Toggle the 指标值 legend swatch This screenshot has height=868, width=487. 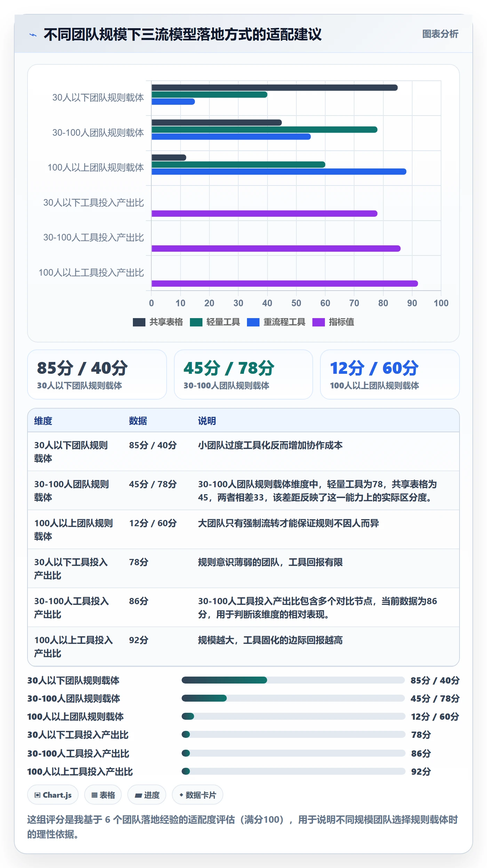[x=318, y=322]
